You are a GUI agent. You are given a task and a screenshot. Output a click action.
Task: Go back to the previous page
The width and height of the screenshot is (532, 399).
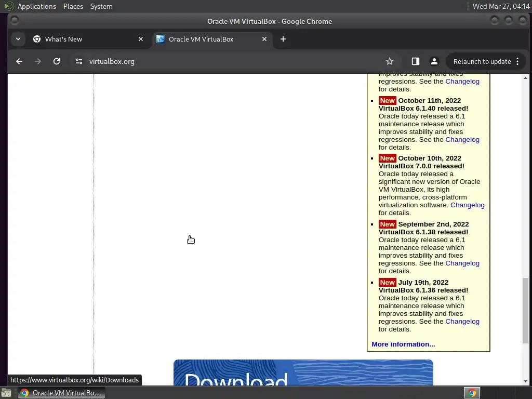(19, 61)
